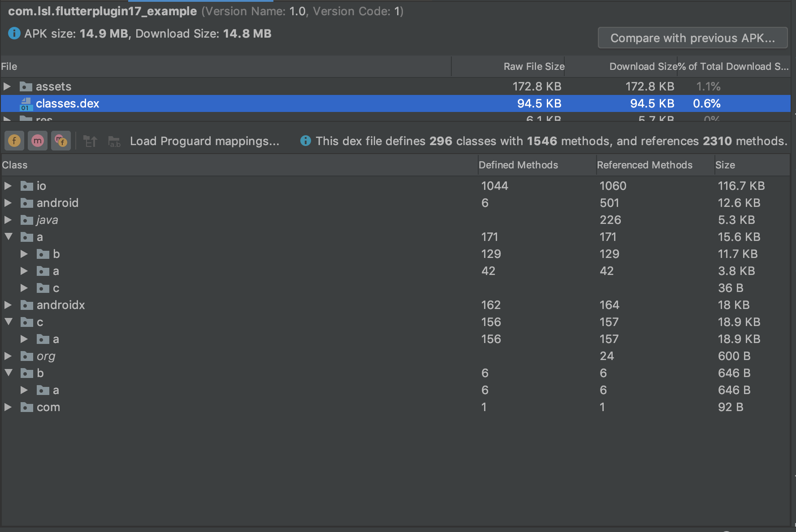Viewport: 796px width, 532px height.
Task: Click the io package folder icon
Action: point(27,186)
